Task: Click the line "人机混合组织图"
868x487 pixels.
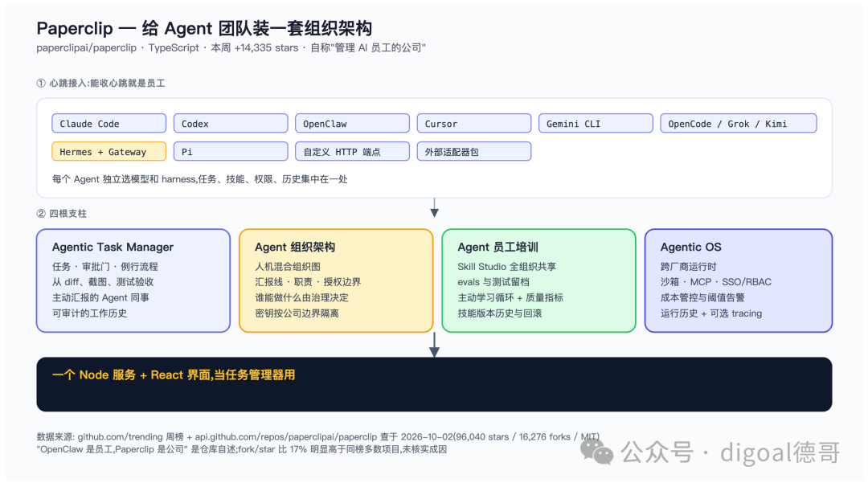Action: (x=288, y=267)
